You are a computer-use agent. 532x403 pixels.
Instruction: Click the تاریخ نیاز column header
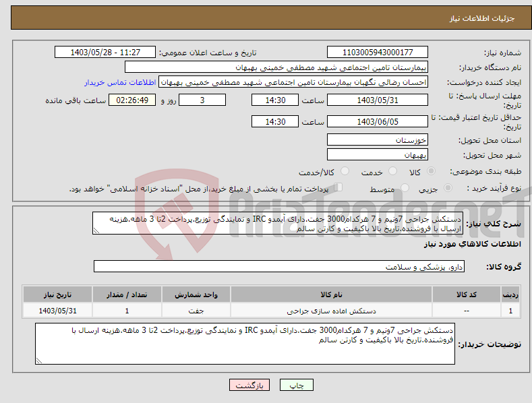point(58,294)
